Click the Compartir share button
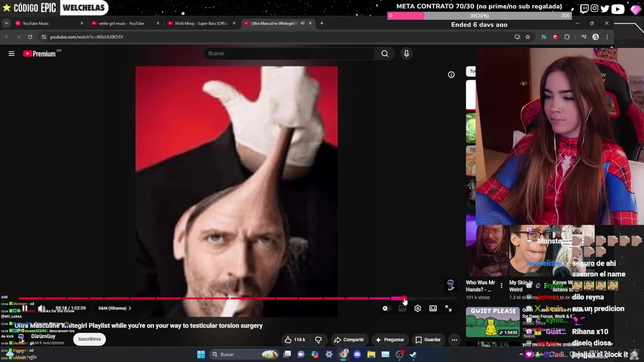The height and width of the screenshot is (362, 644). click(349, 340)
